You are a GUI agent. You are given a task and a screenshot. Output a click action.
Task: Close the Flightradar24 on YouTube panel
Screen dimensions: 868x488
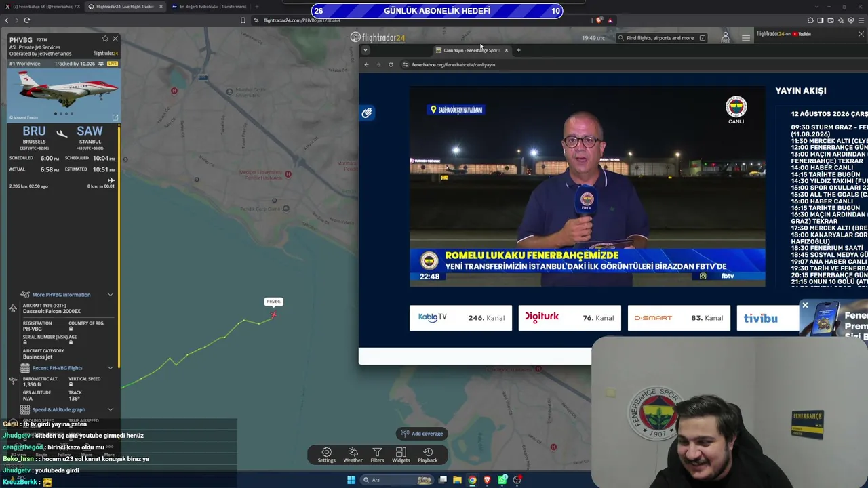(x=861, y=34)
